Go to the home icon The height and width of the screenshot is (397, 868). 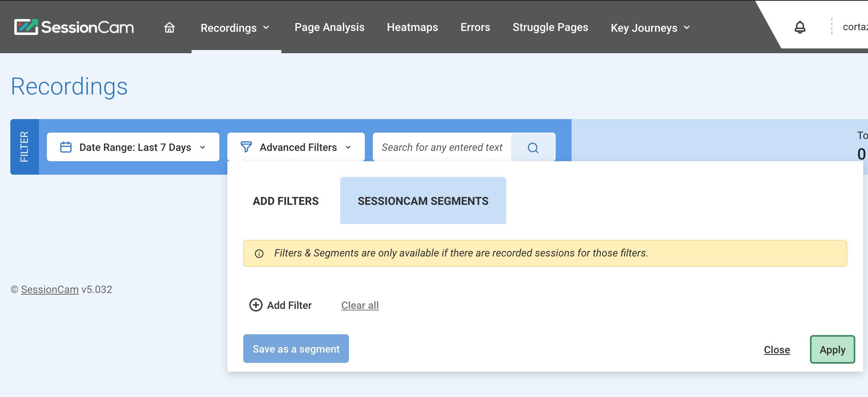(x=169, y=27)
